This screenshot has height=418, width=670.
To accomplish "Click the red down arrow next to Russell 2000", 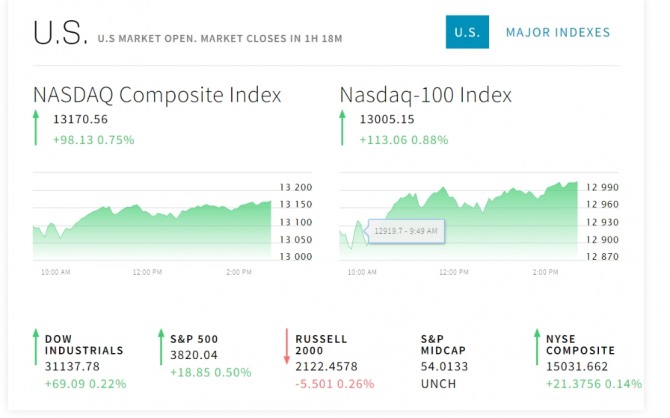I will click(x=286, y=346).
